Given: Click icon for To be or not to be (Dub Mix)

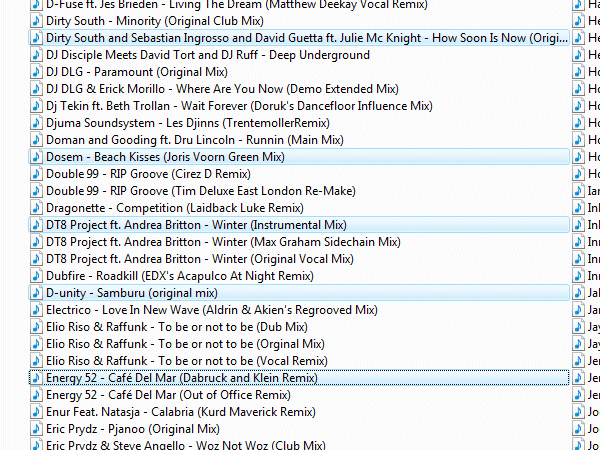Looking at the screenshot, I should pos(36,327).
